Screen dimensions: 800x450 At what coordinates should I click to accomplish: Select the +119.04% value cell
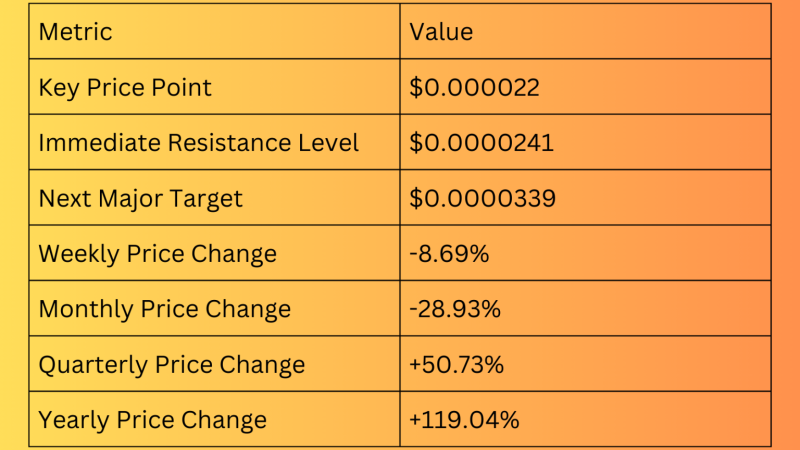click(464, 420)
